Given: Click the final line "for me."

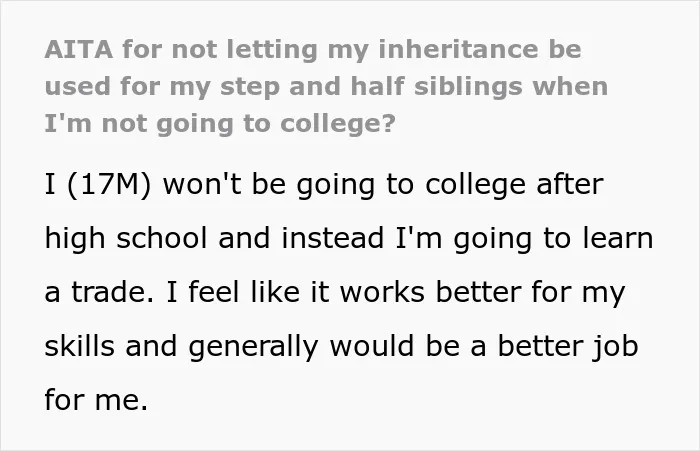Looking at the screenshot, I should [96, 399].
